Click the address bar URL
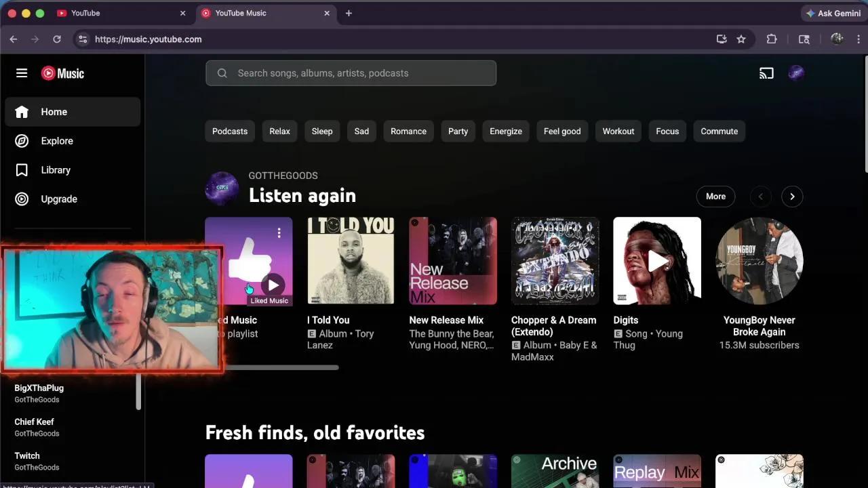The image size is (868, 488). point(148,39)
